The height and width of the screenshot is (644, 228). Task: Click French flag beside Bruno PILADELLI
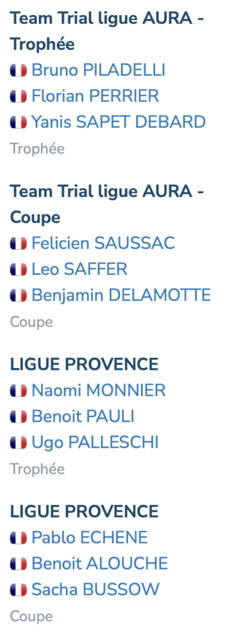click(18, 70)
